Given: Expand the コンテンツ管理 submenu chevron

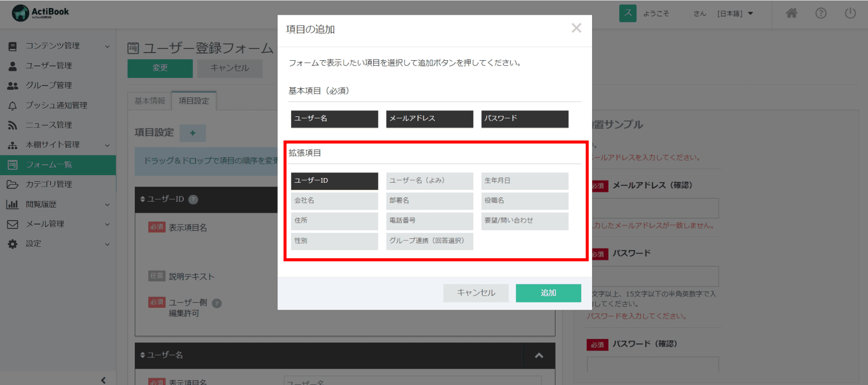Looking at the screenshot, I should (x=107, y=47).
